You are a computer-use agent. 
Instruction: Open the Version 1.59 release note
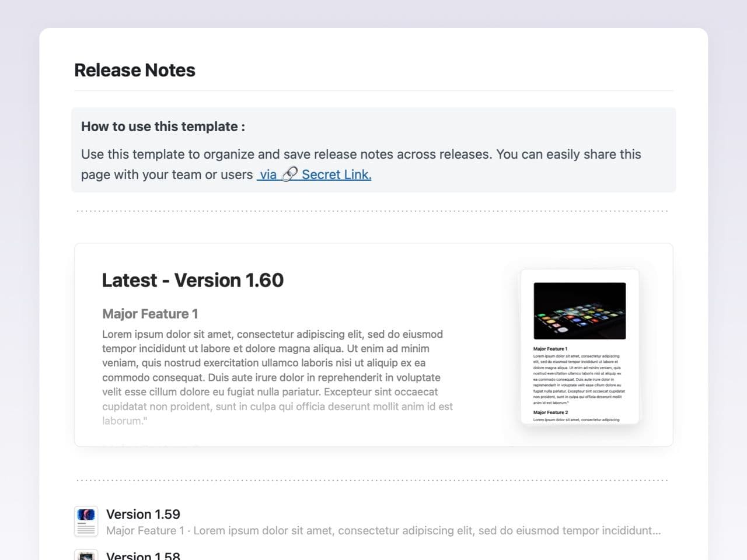point(143,514)
